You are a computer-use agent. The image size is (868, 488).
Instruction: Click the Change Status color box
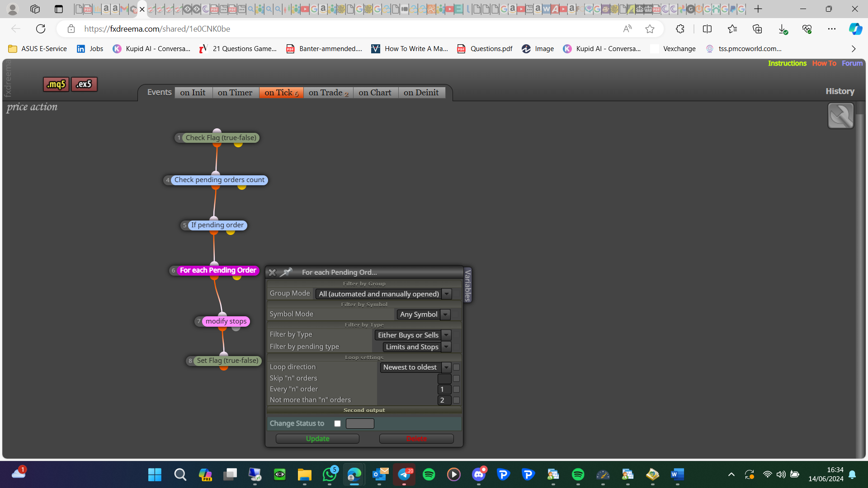coord(360,423)
